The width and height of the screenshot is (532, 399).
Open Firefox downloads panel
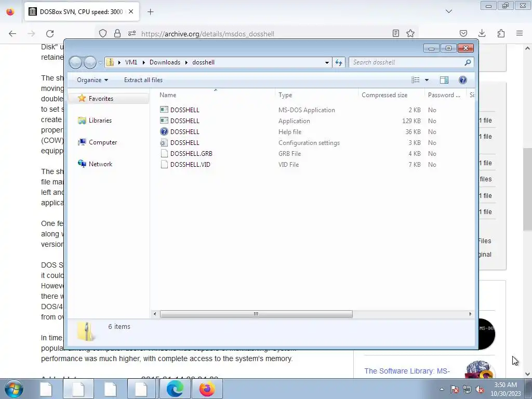coord(482,33)
